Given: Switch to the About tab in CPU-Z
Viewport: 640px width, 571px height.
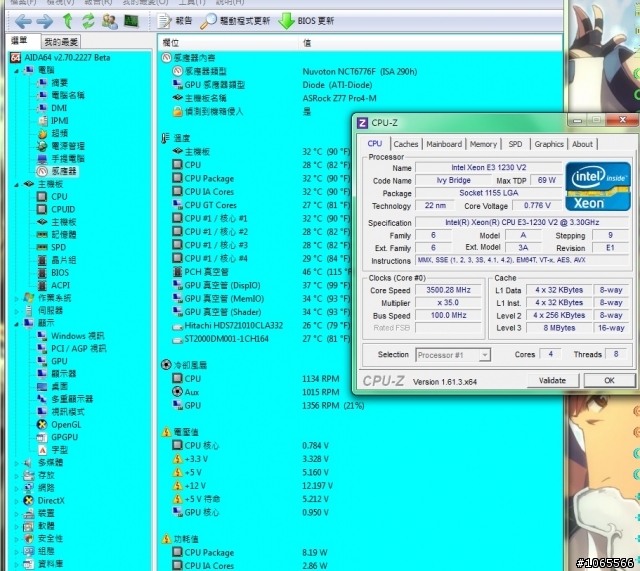Looking at the screenshot, I should pyautogui.click(x=582, y=144).
